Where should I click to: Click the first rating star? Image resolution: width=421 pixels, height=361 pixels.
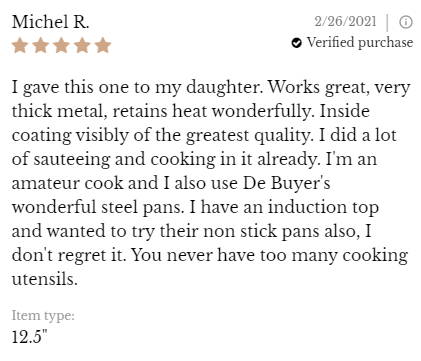tap(20, 45)
